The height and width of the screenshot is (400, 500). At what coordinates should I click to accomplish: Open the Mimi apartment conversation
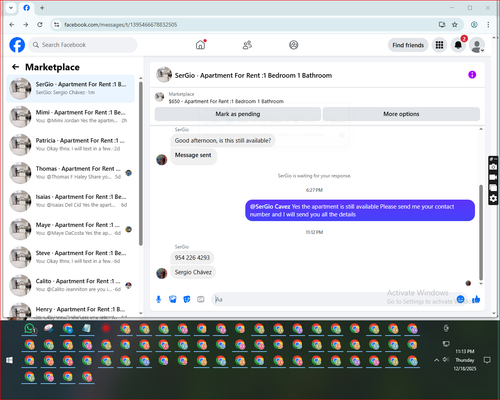click(x=71, y=117)
